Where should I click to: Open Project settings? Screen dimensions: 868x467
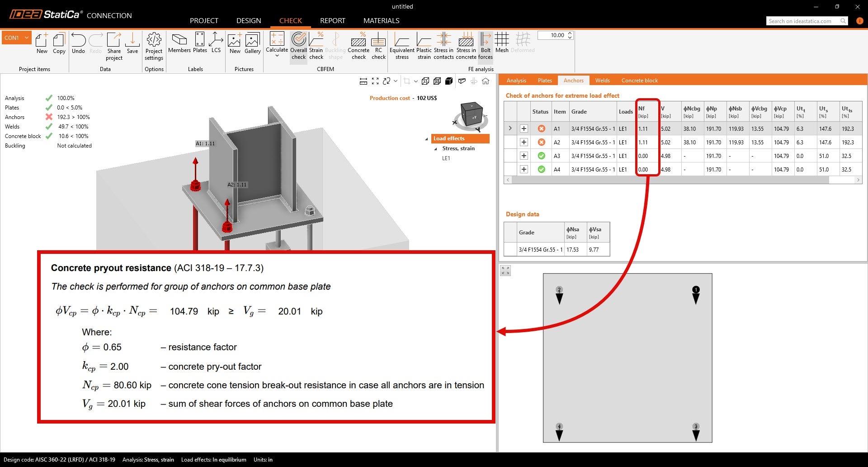(x=154, y=45)
